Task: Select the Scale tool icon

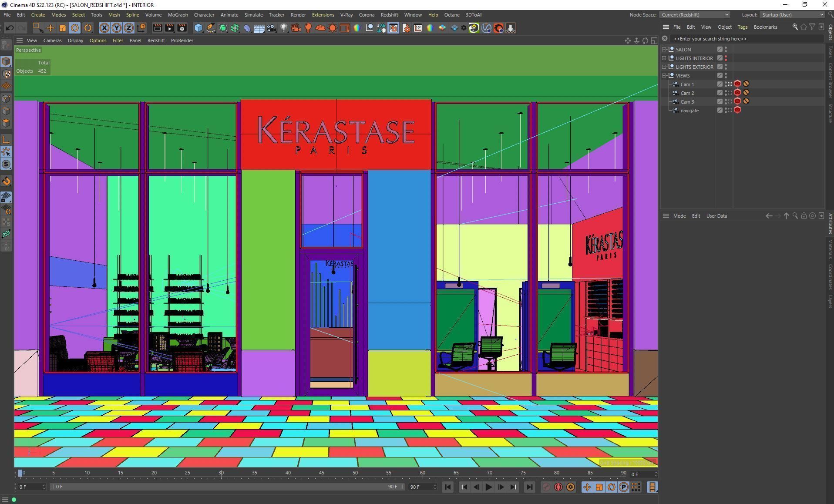Action: 63,28
